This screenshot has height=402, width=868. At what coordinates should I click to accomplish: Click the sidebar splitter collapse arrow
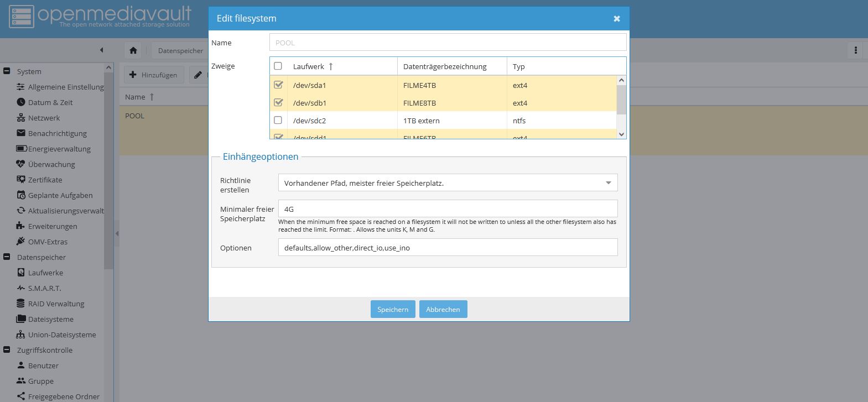[117, 233]
